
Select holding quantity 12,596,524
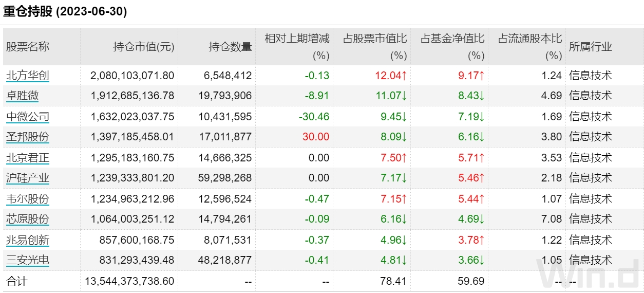pyautogui.click(x=225, y=199)
